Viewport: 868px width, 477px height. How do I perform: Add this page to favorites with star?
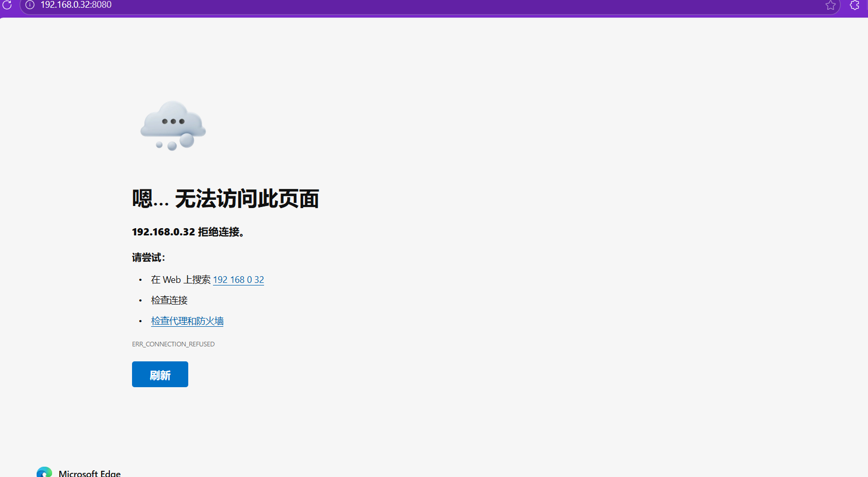pos(830,5)
